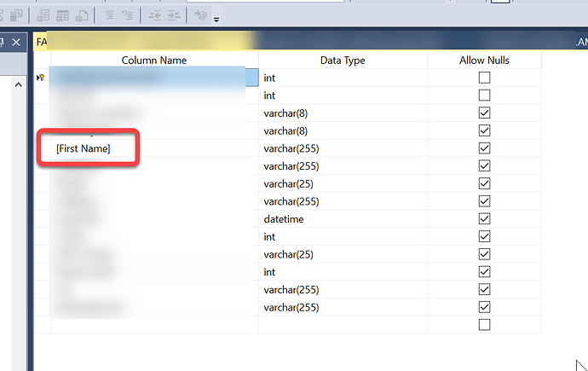The height and width of the screenshot is (371, 588).
Task: Click the Results to File toolbar icon
Action: point(82,15)
